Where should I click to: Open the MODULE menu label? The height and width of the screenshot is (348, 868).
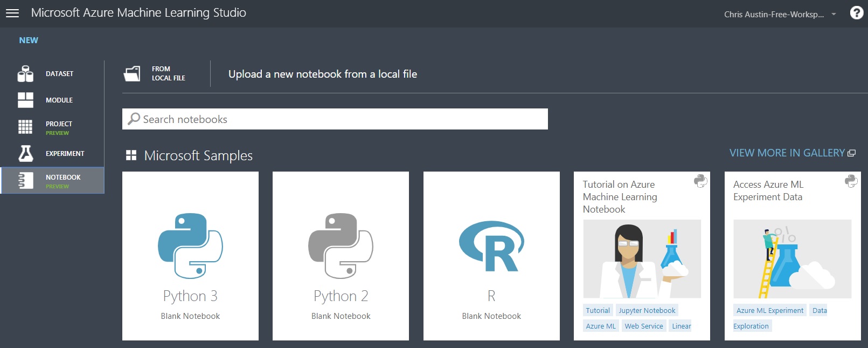pyautogui.click(x=59, y=100)
